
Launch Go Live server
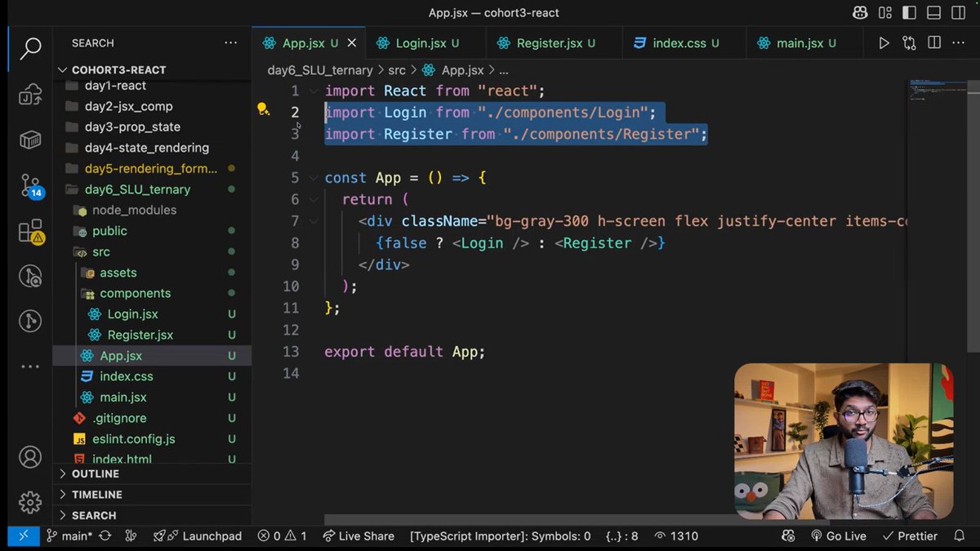tap(839, 536)
